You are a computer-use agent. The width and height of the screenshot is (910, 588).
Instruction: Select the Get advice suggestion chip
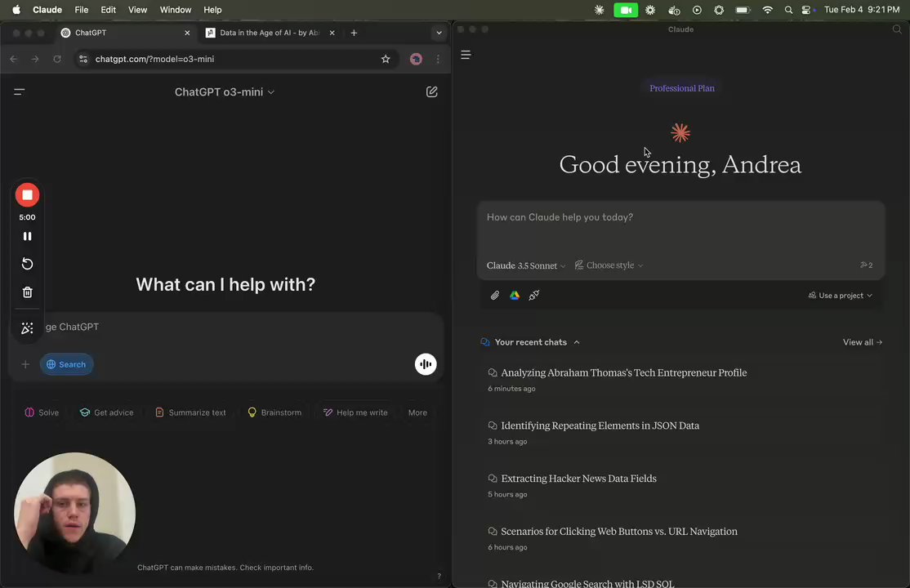(107, 412)
